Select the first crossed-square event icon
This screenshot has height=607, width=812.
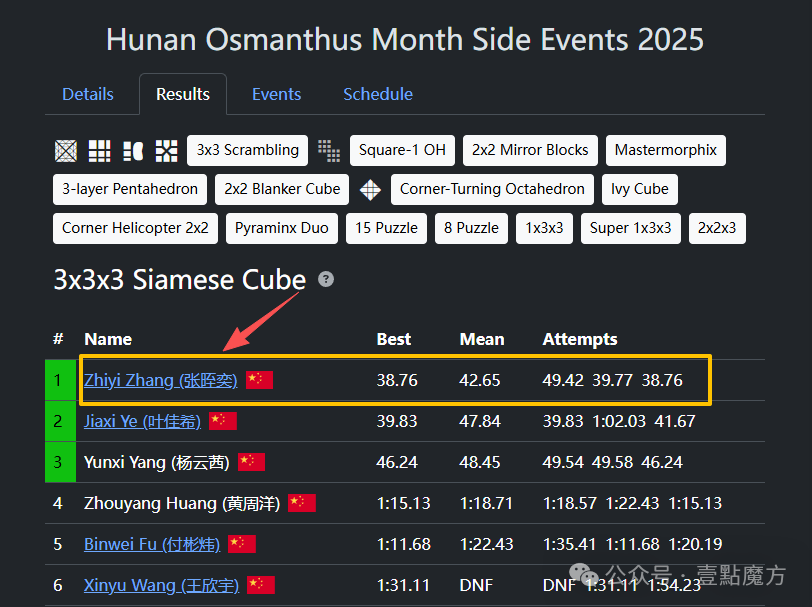(66, 151)
